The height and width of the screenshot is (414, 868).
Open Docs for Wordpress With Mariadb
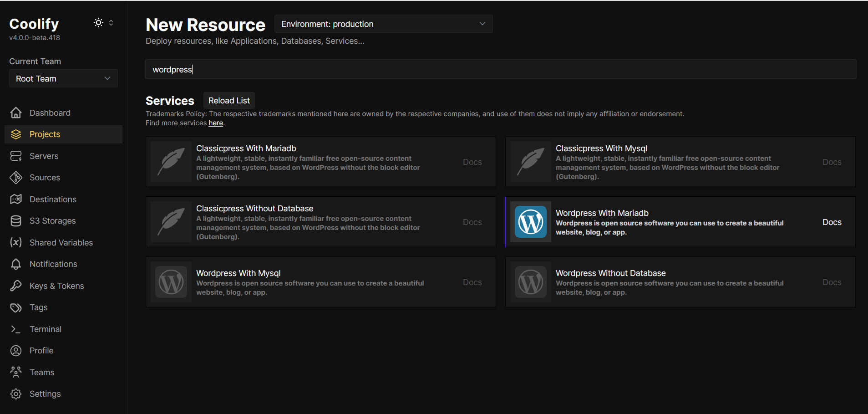[832, 222]
